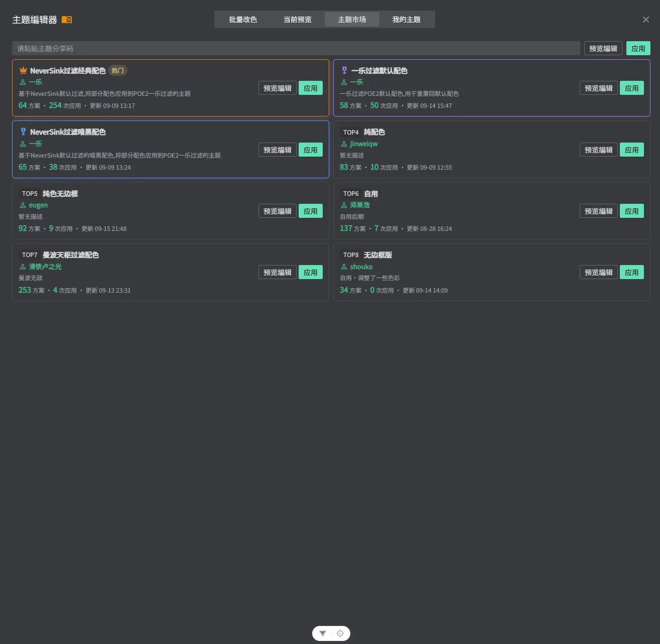Click author name eugen

pyautogui.click(x=38, y=205)
